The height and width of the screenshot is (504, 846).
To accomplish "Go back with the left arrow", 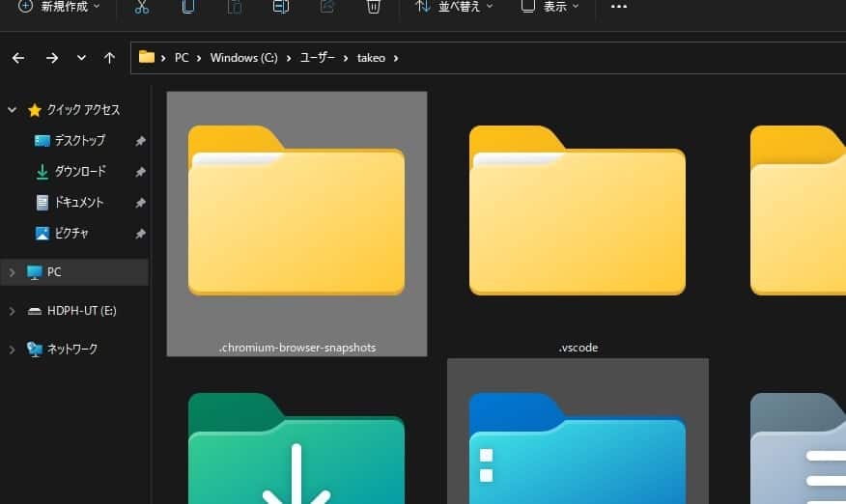I will 18,58.
